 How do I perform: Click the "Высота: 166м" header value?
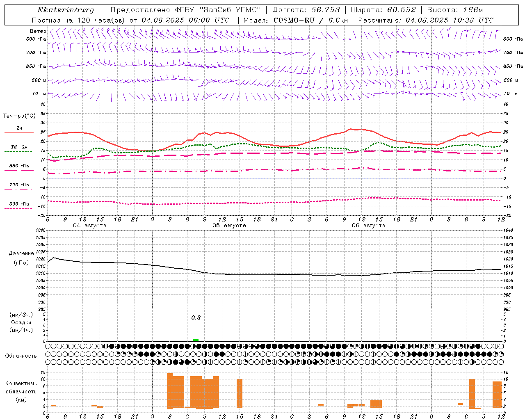pos(455,10)
